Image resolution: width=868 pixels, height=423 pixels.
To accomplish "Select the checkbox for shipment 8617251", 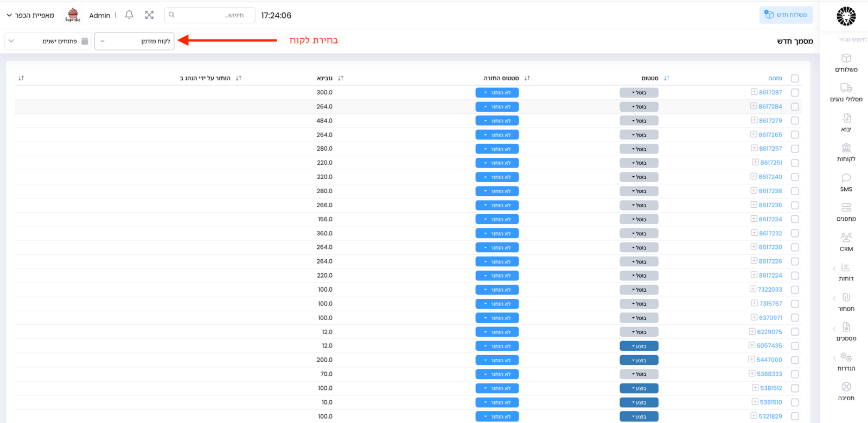I will (795, 163).
